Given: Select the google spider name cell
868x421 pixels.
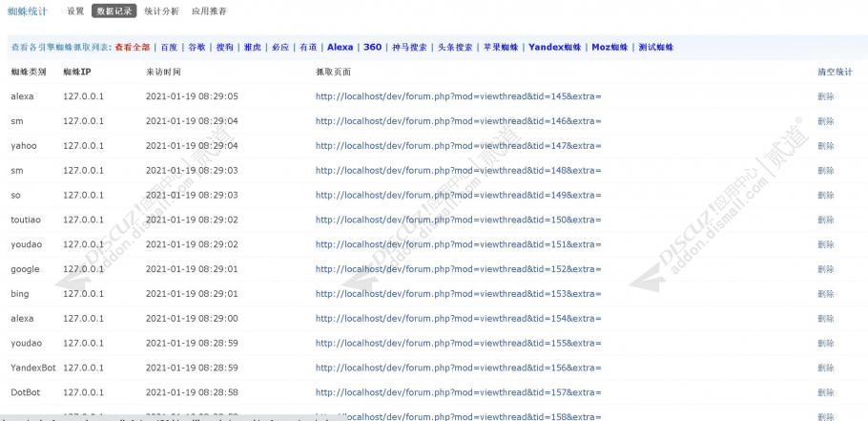Looking at the screenshot, I should tap(25, 269).
